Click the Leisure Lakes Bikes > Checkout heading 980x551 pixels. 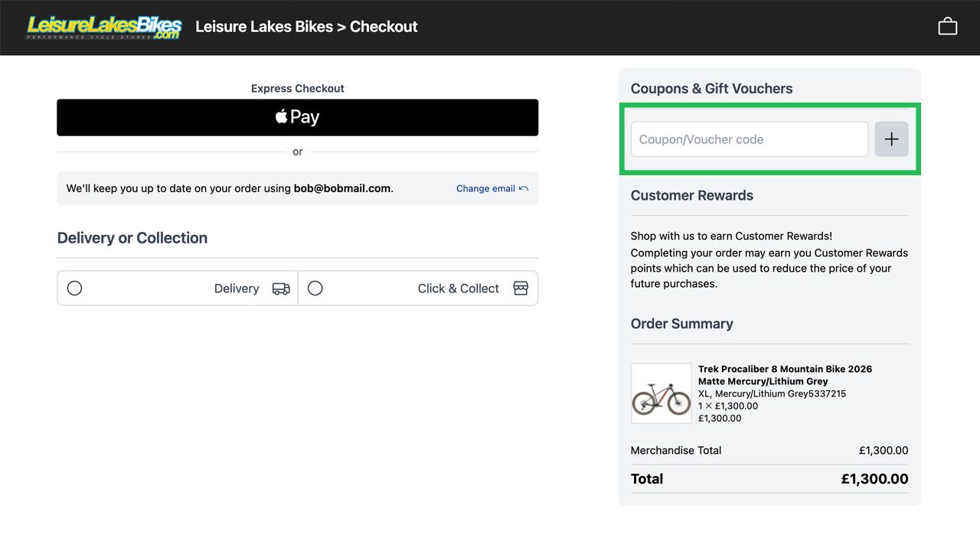click(x=306, y=27)
